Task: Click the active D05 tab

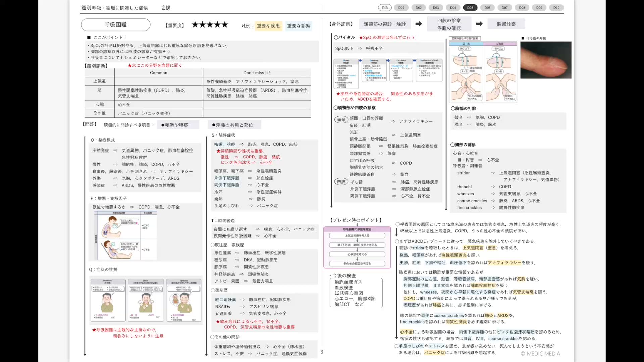Action: pyautogui.click(x=470, y=8)
